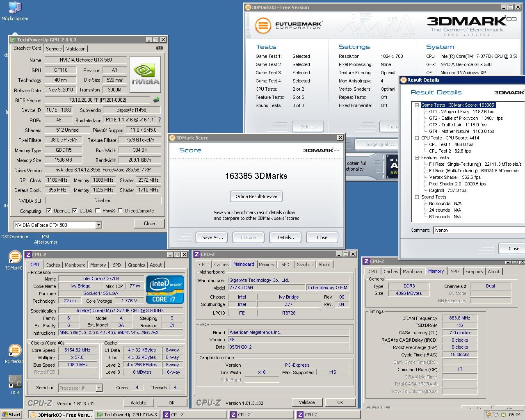Viewport: 525px width, 420px height.
Task: Open the PCMark desktop shortcut
Action: pyautogui.click(x=15, y=354)
